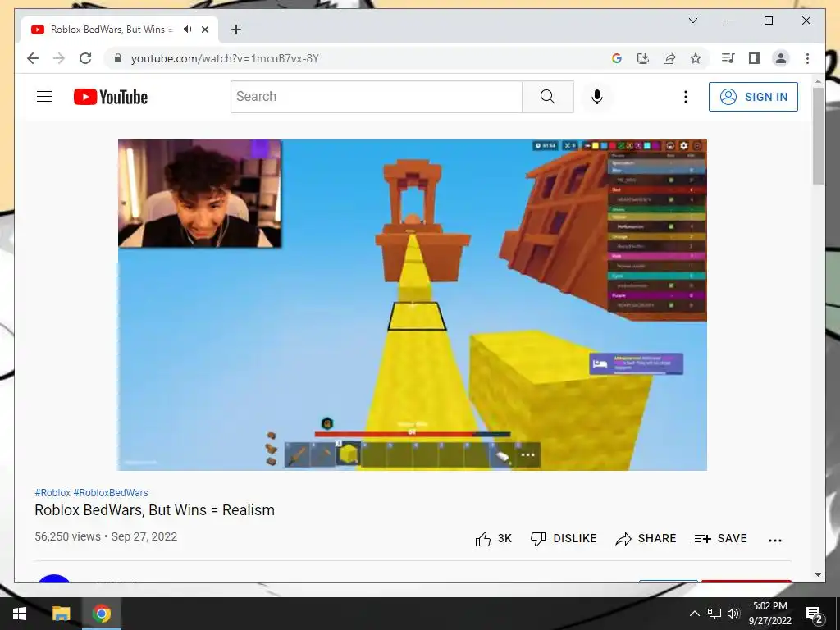The width and height of the screenshot is (840, 630).
Task: Click the DISLIKE button
Action: 563,538
